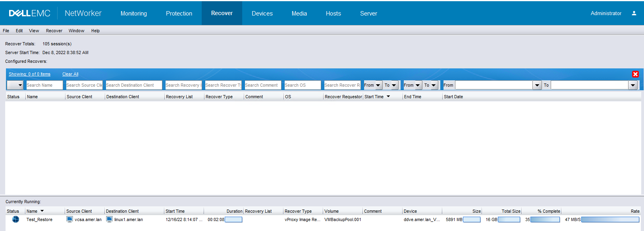
Task: Open the End Time From dropdown
Action: (417, 85)
